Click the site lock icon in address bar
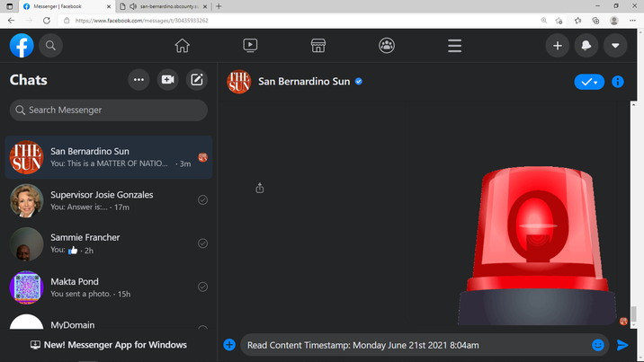 (67, 21)
